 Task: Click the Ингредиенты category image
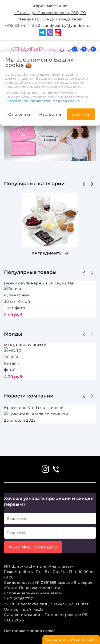(x=50, y=220)
